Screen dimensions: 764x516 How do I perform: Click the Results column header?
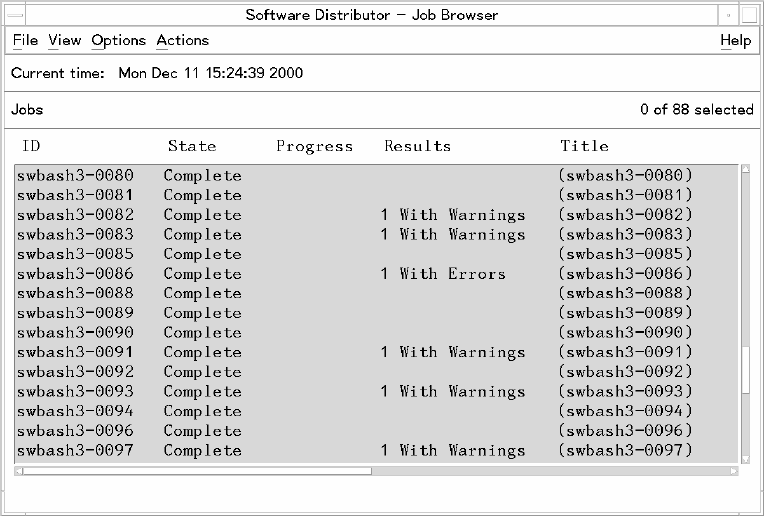[x=417, y=146]
